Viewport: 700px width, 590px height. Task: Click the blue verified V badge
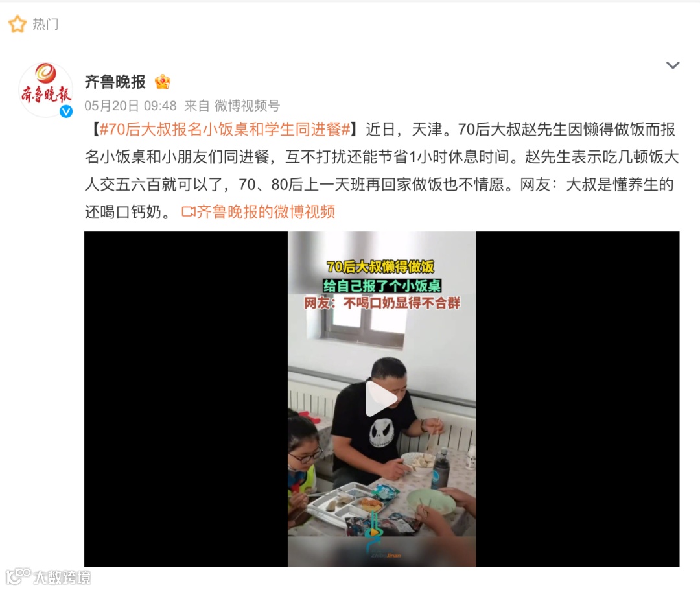66,112
